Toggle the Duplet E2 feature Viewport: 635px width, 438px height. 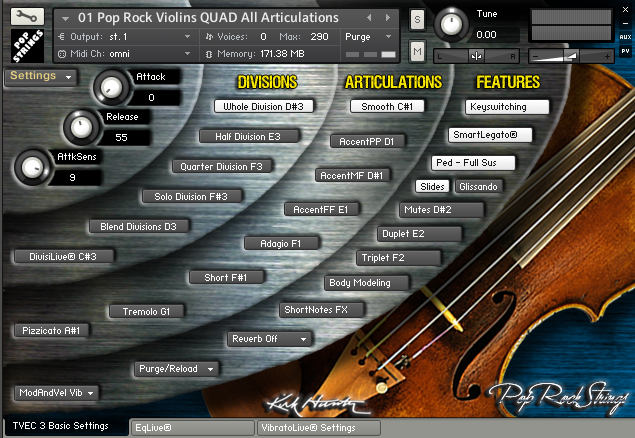pyautogui.click(x=420, y=234)
